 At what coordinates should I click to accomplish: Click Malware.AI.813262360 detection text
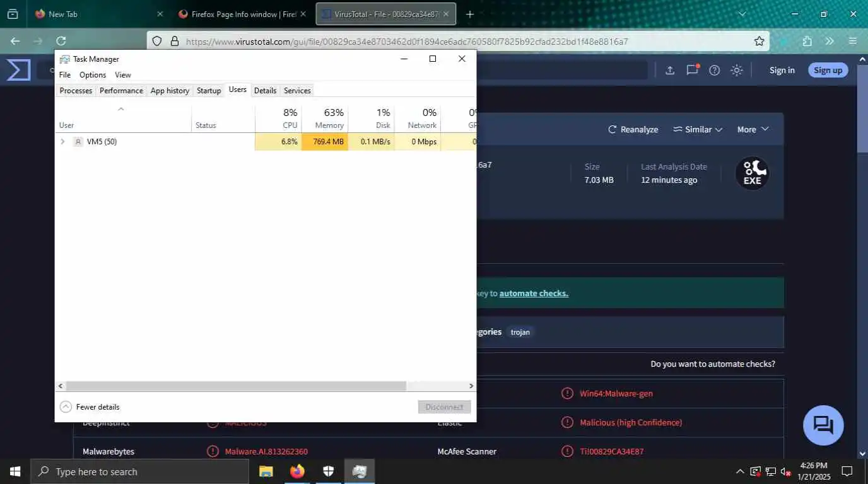tap(266, 451)
